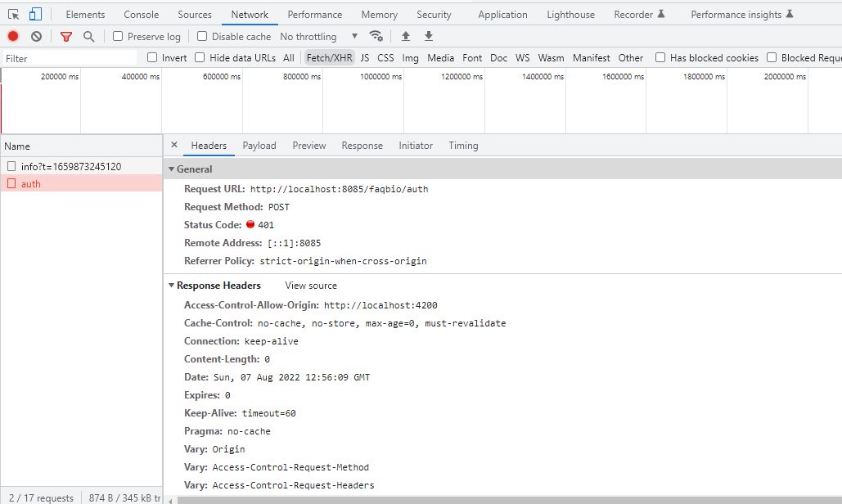Toggle the device toolbar icon
The width and height of the screenshot is (842, 504).
[35, 14]
